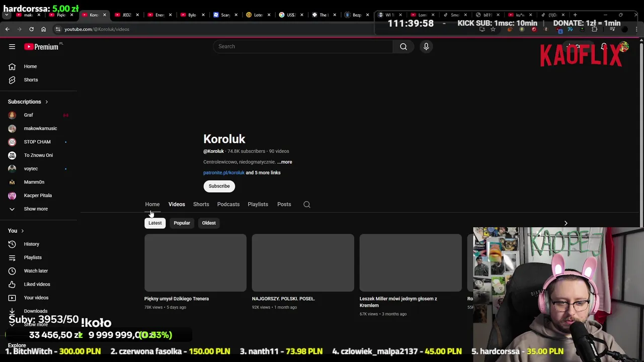Click the browser address bar URL
644x362 pixels.
(97, 29)
